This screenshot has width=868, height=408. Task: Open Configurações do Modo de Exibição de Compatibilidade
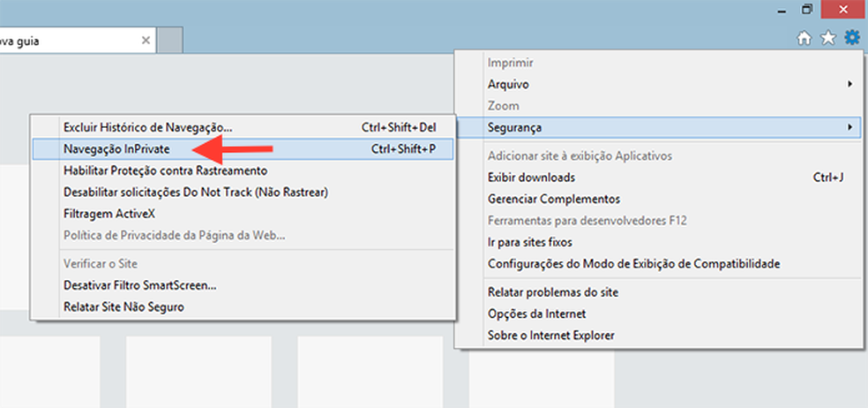pos(658,264)
